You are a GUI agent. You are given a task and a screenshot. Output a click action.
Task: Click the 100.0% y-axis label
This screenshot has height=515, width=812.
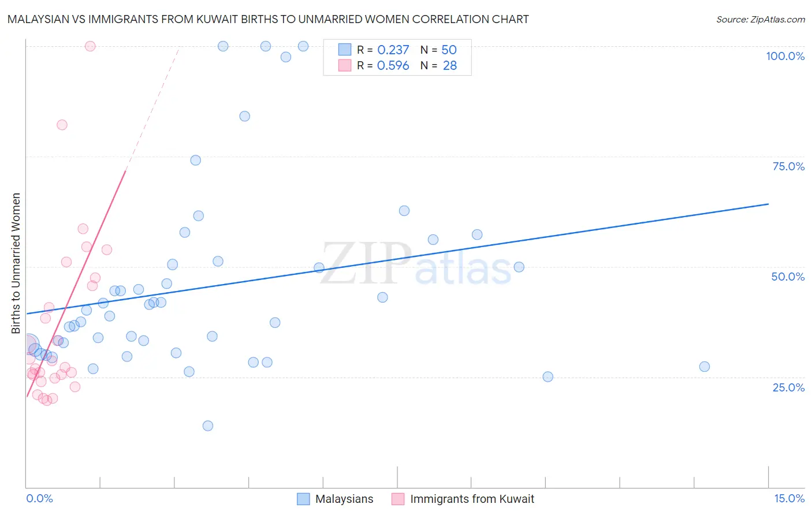click(785, 56)
